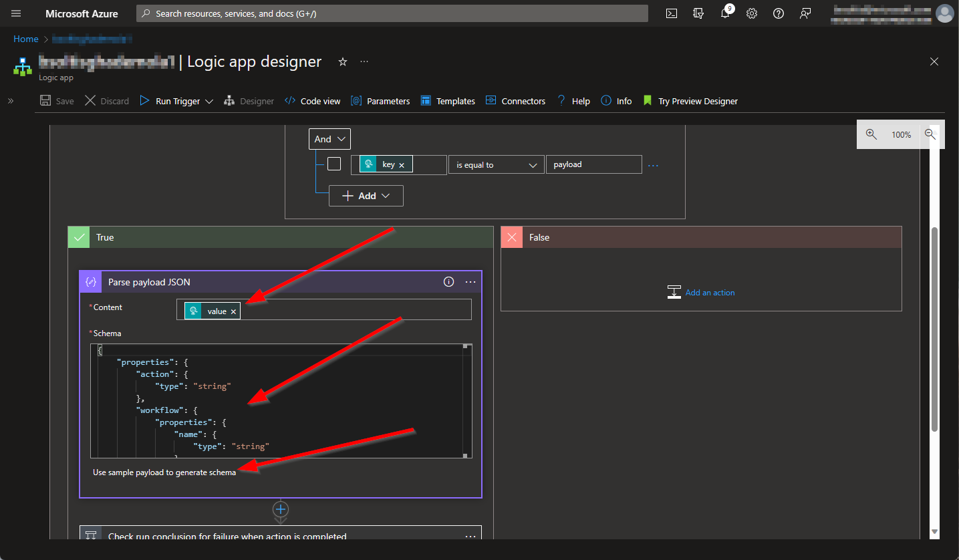Open Azure Cloud Shell icon
The width and height of the screenshot is (959, 560).
[672, 13]
